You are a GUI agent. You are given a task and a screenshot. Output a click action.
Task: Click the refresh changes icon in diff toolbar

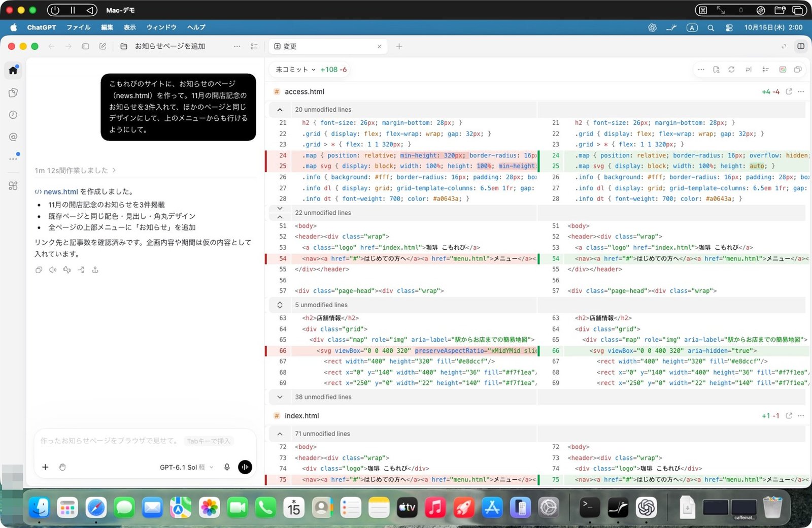[731, 70]
